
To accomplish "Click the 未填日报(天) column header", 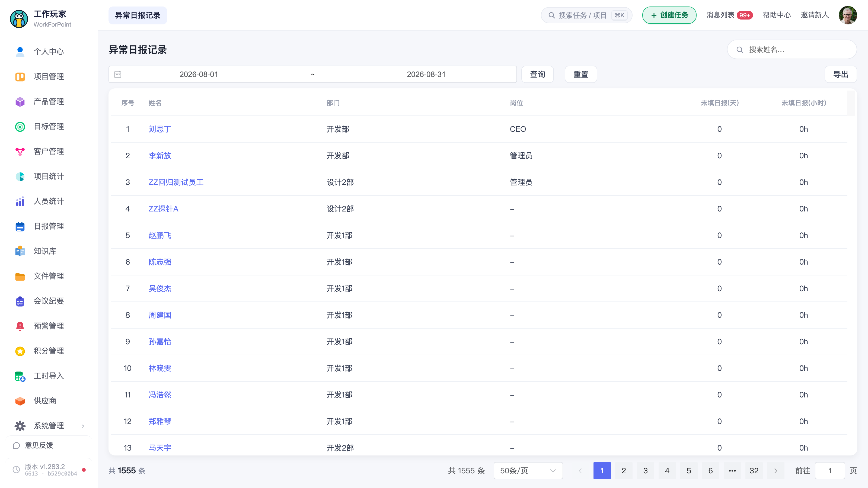I will [719, 103].
